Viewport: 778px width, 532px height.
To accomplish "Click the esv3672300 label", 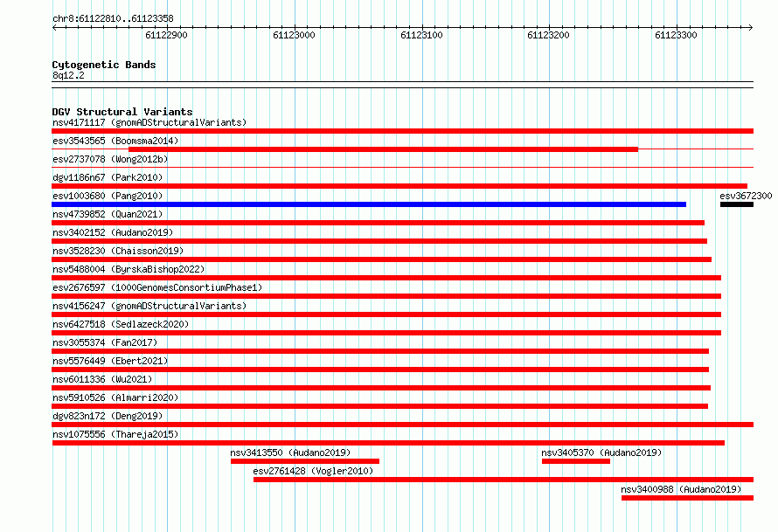I will [x=746, y=196].
